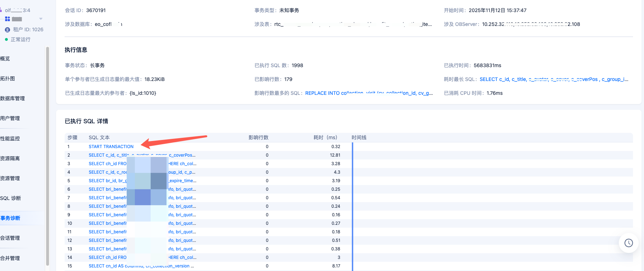
Task: Open 概览 in the sidebar
Action: pyautogui.click(x=5, y=59)
